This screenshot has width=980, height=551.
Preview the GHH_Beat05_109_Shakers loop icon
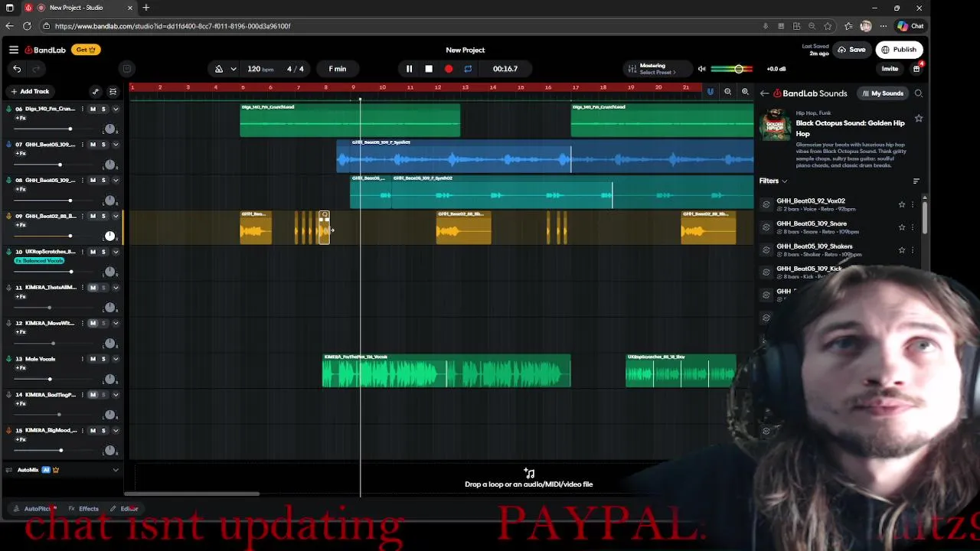pos(766,250)
